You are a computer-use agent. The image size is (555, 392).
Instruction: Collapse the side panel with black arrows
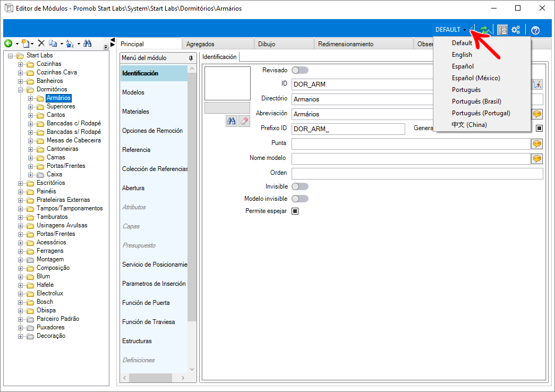click(113, 42)
